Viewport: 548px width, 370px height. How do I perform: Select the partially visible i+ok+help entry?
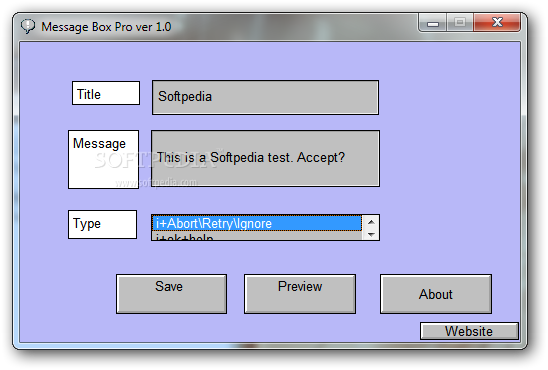(257, 236)
